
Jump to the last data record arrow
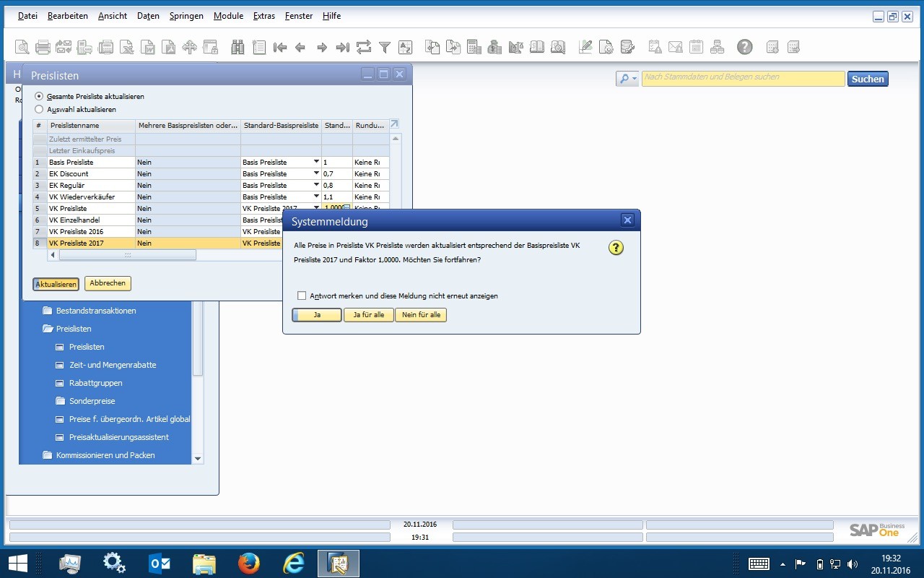343,48
